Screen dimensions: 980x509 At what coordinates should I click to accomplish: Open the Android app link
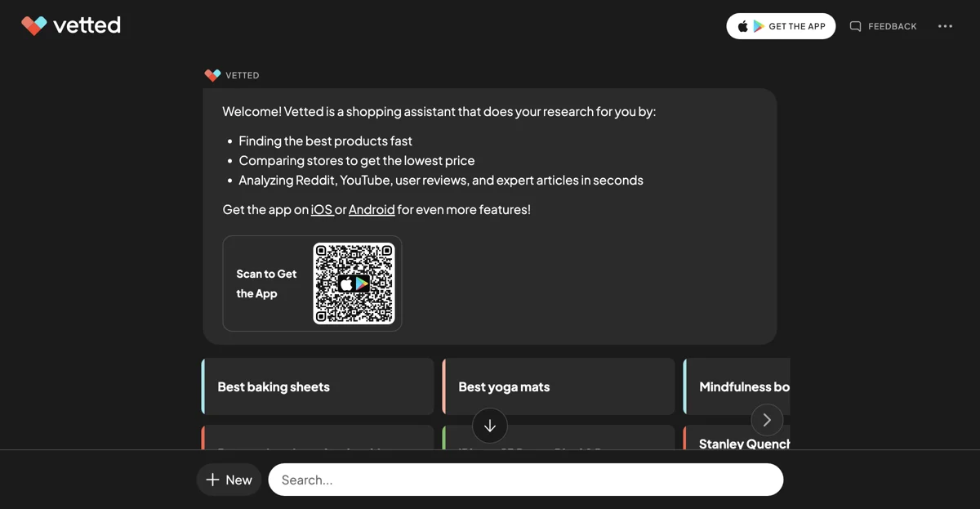point(372,210)
